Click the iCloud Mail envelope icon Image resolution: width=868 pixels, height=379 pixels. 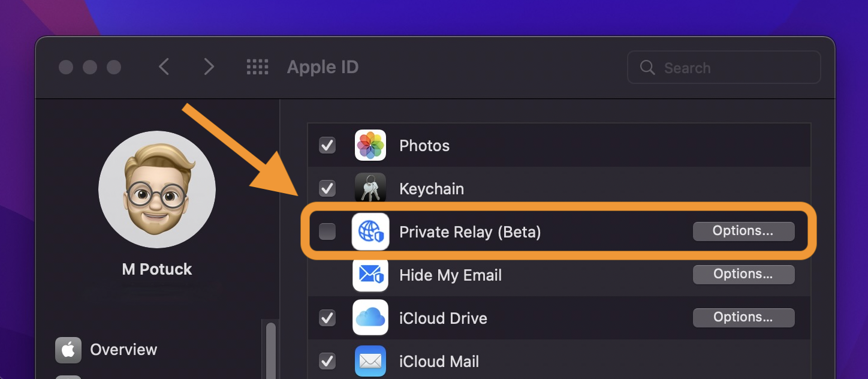tap(370, 361)
